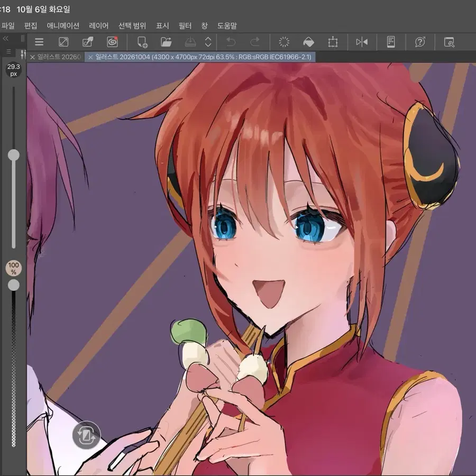This screenshot has width=476, height=476.
Task: Open the 필터 menu
Action: [x=185, y=25]
